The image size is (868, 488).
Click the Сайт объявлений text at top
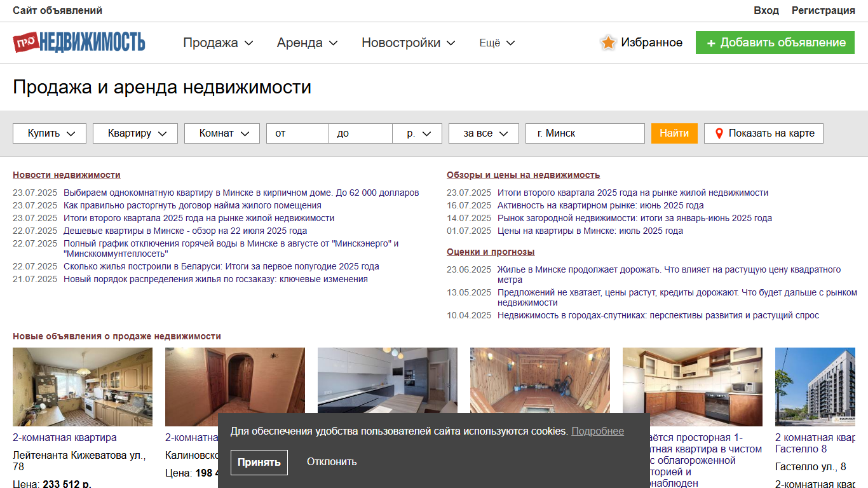[x=57, y=10]
